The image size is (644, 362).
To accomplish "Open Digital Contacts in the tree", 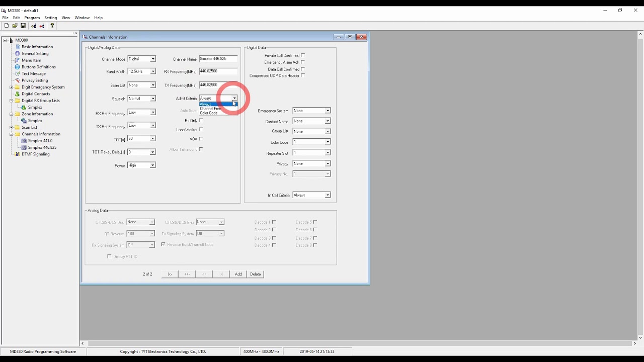I will click(36, 94).
